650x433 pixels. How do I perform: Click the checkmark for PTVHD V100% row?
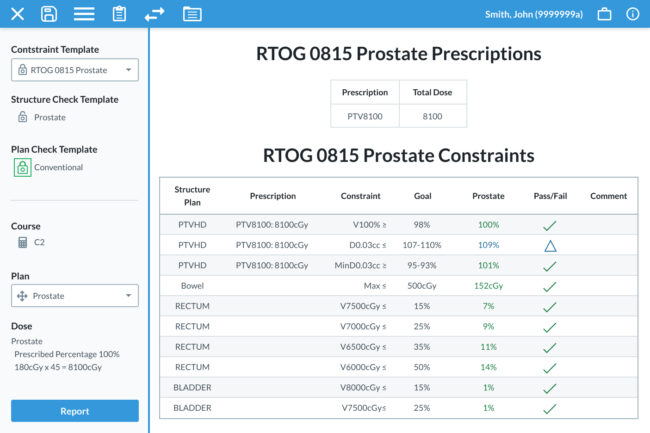coord(549,226)
